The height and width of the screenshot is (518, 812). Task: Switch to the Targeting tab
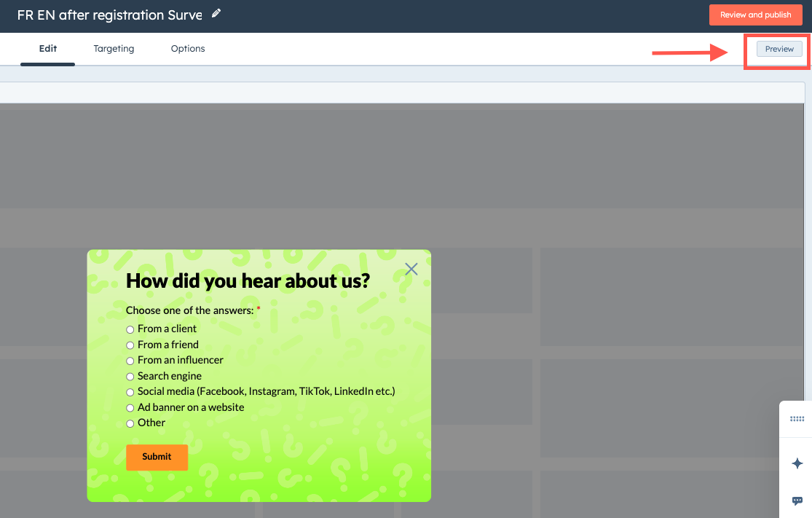(x=114, y=49)
